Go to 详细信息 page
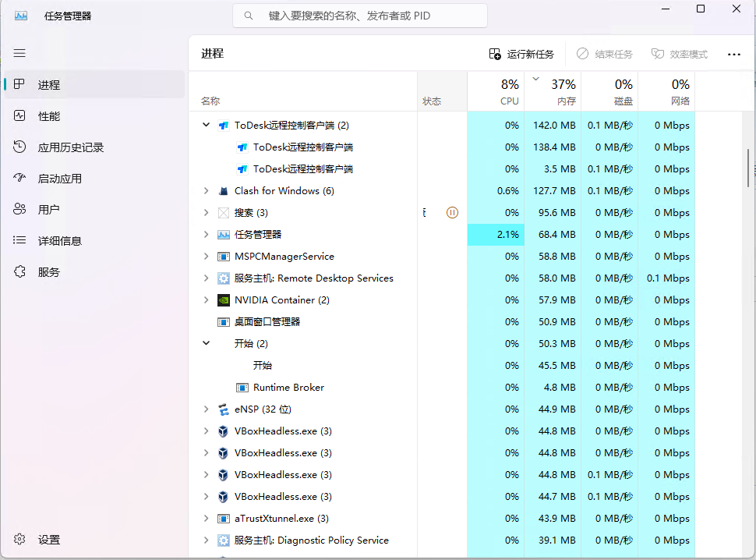 (59, 241)
